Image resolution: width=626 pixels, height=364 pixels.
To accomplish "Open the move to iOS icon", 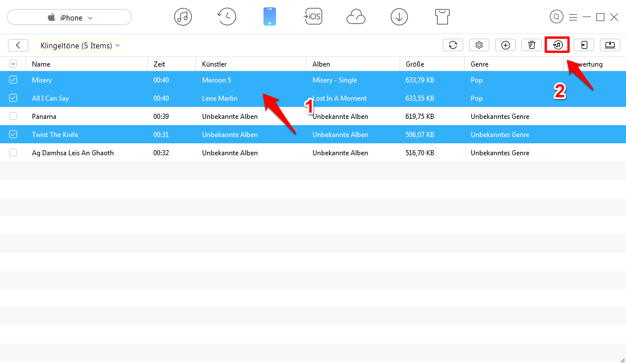I will [x=312, y=16].
